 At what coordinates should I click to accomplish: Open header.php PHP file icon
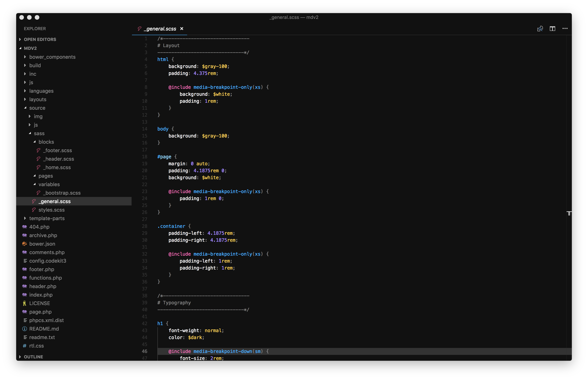click(24, 286)
